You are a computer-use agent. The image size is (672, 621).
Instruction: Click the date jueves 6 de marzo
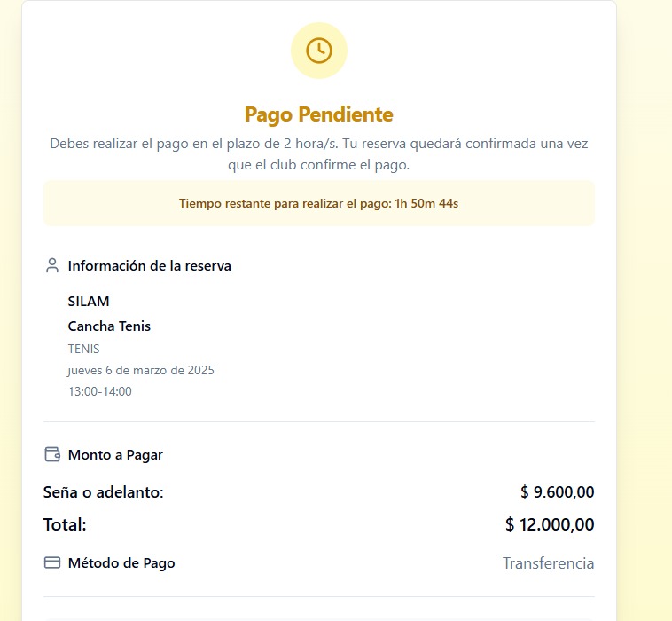pos(141,370)
